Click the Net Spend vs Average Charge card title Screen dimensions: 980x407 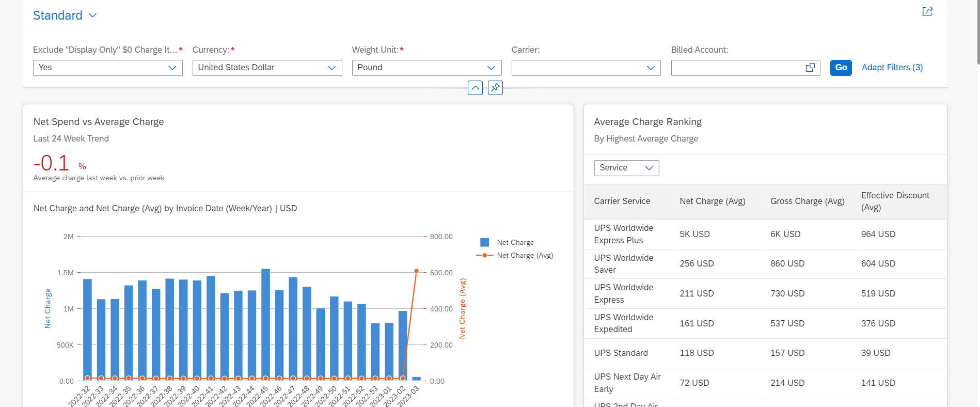point(99,122)
